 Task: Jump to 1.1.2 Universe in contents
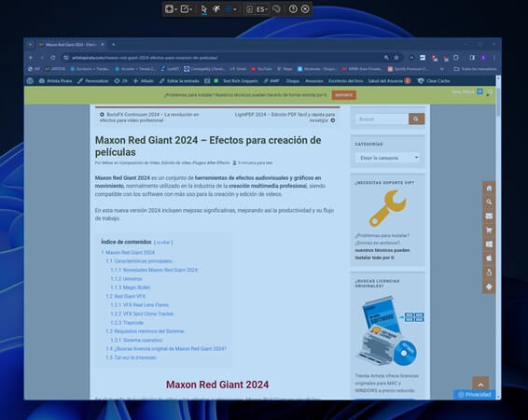coord(126,278)
